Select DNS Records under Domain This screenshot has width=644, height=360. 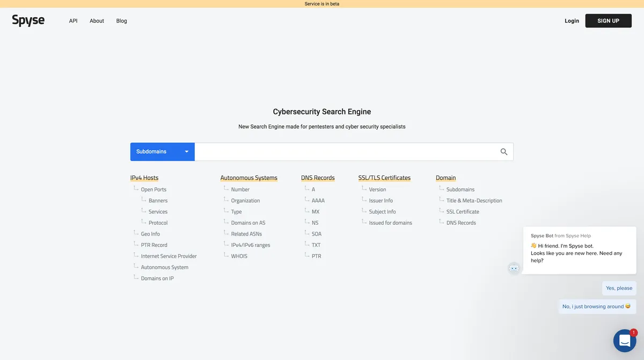461,223
